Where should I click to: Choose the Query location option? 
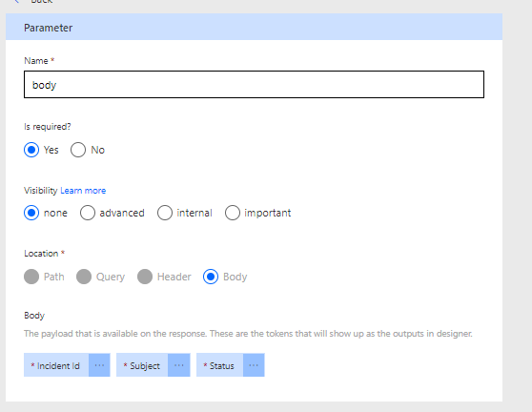click(84, 277)
